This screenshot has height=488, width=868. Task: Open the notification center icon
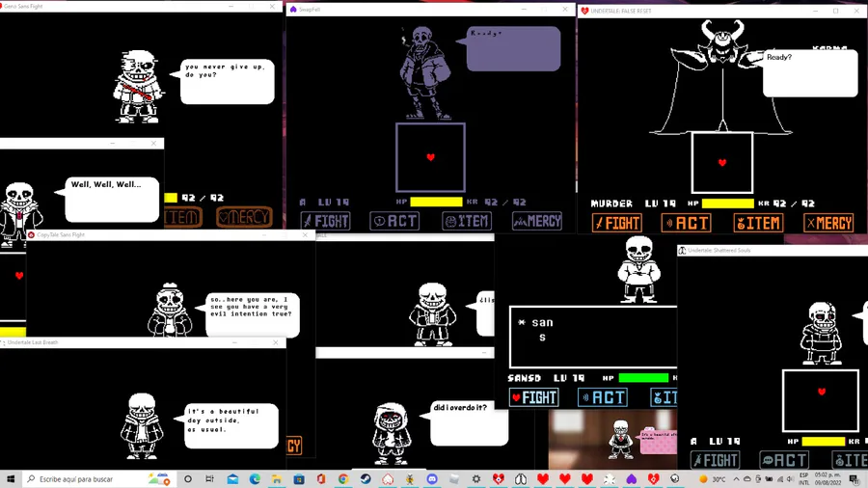(x=855, y=479)
